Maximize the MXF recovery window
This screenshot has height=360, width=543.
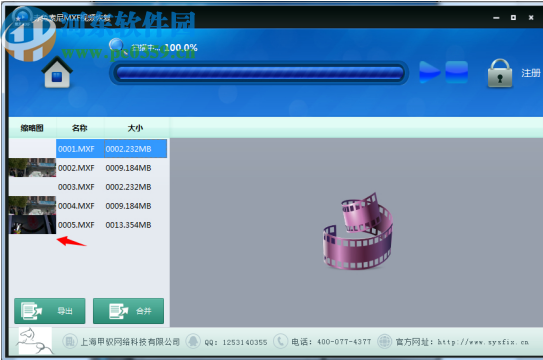pyautogui.click(x=514, y=18)
